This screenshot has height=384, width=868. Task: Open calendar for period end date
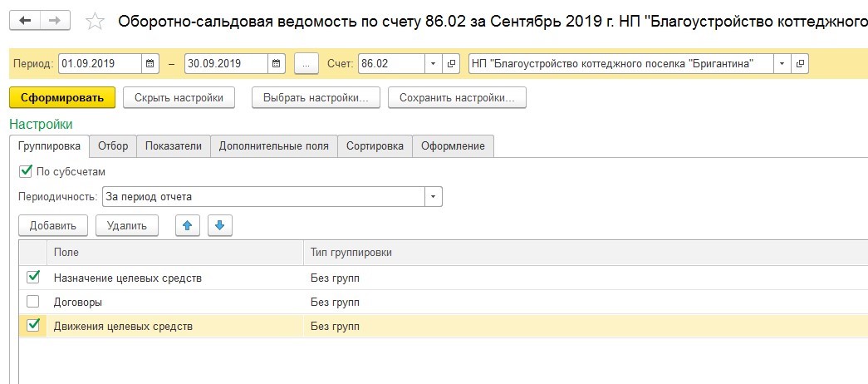(x=277, y=64)
